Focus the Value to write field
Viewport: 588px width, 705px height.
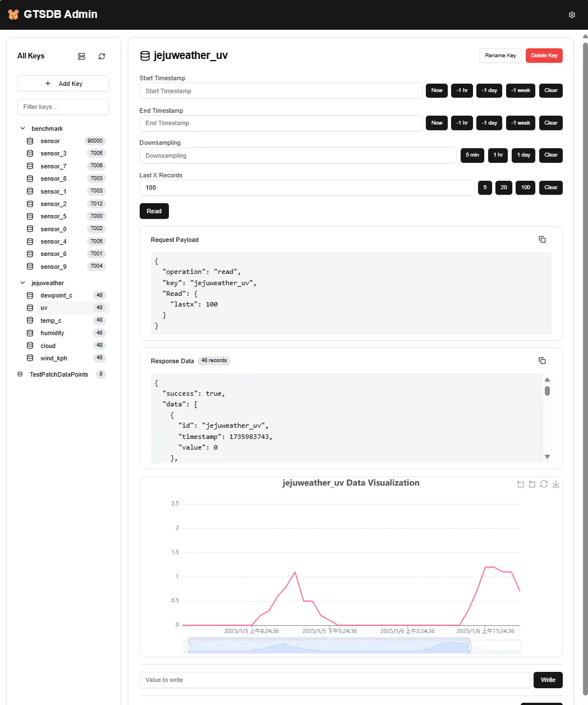pyautogui.click(x=335, y=680)
